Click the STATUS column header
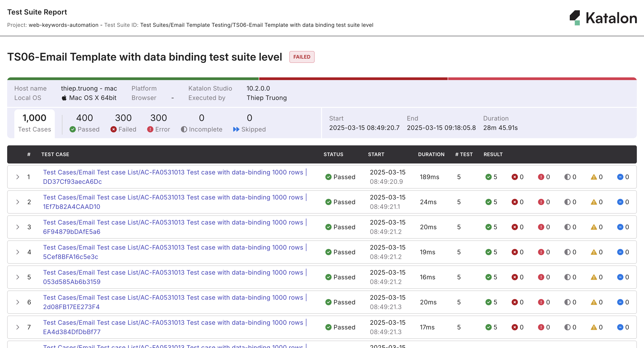 tap(333, 155)
